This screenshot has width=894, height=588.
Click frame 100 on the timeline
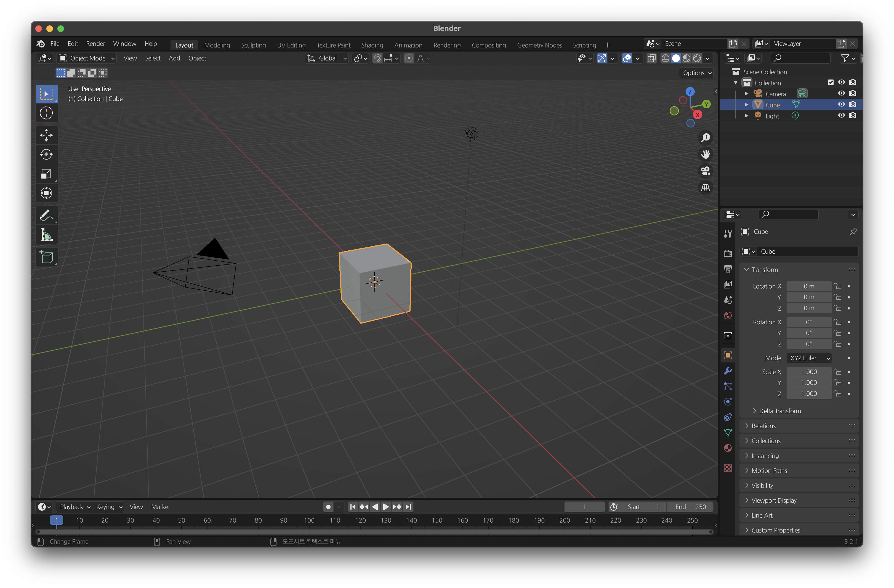pyautogui.click(x=309, y=520)
